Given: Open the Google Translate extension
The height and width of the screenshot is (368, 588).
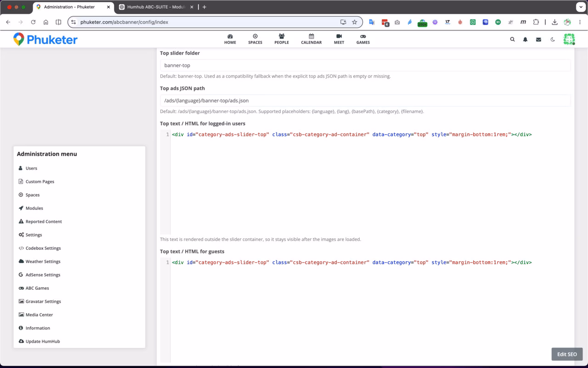Looking at the screenshot, I should pyautogui.click(x=372, y=22).
